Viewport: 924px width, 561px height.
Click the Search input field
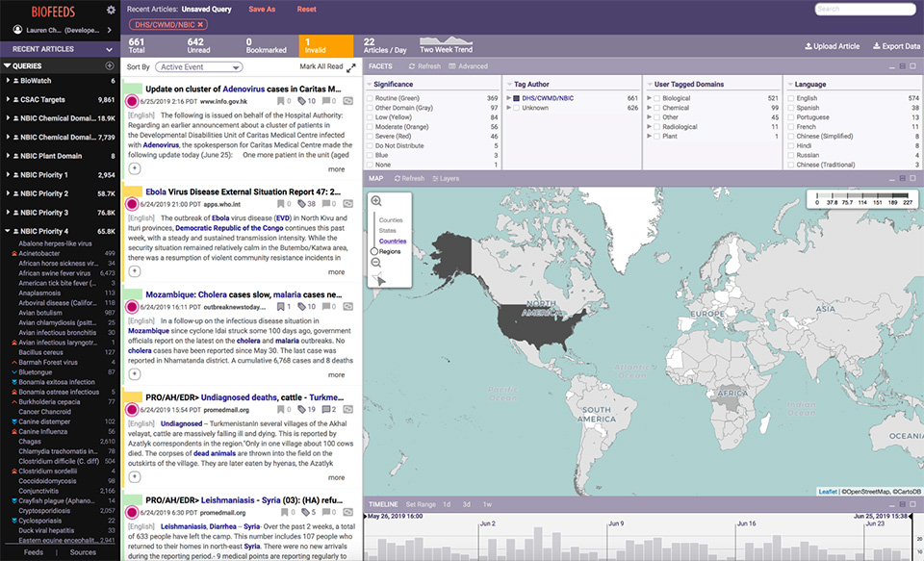tap(865, 9)
